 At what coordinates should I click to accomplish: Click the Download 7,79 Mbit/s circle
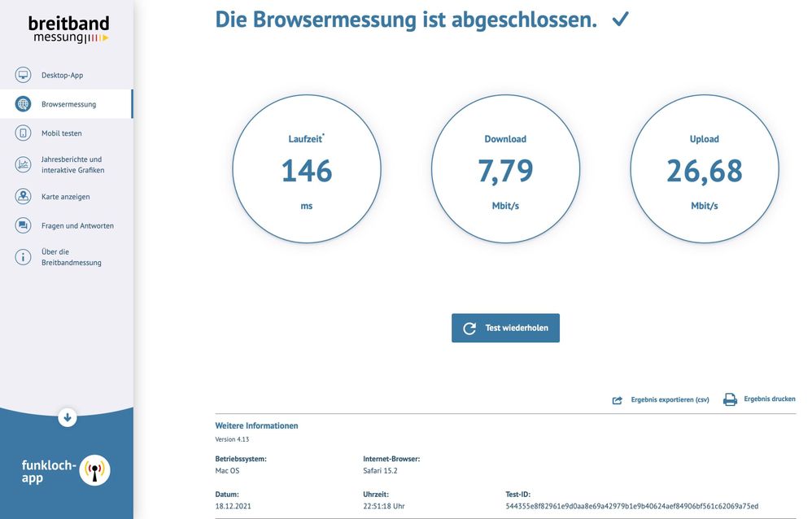click(x=506, y=168)
